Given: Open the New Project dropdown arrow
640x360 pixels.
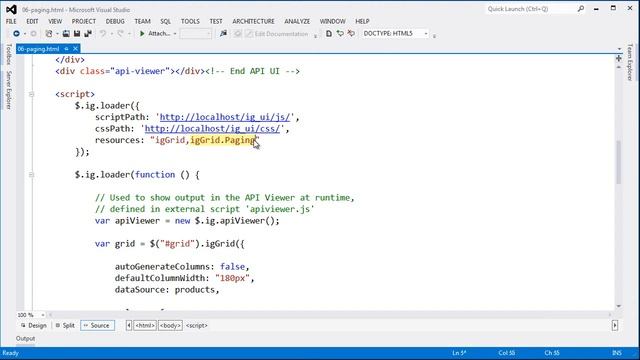Looking at the screenshot, I should [x=57, y=33].
